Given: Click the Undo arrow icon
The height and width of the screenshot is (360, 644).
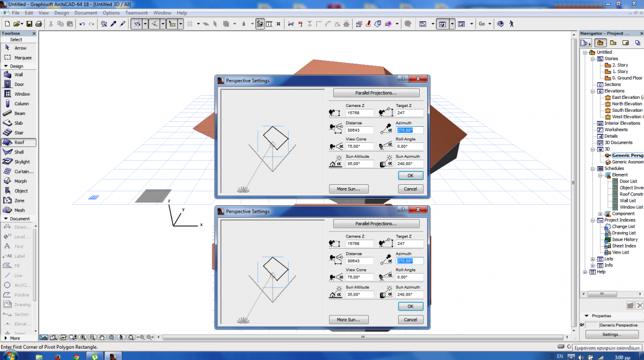Looking at the screenshot, I should (x=82, y=24).
